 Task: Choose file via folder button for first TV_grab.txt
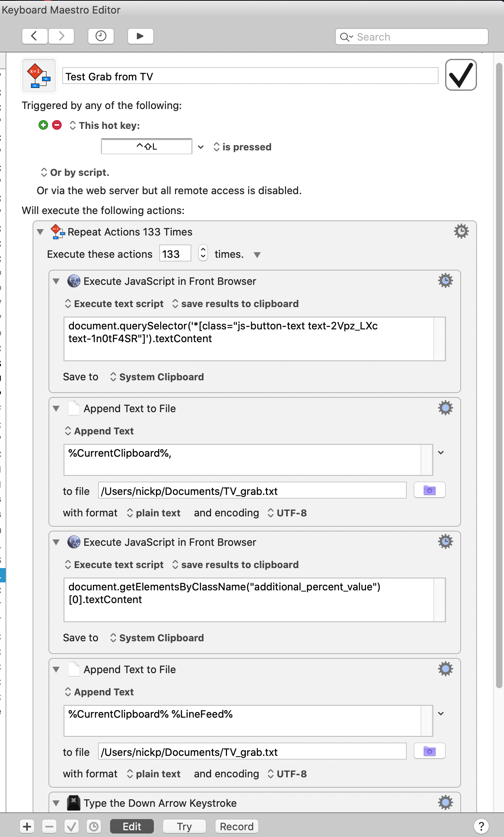(429, 491)
